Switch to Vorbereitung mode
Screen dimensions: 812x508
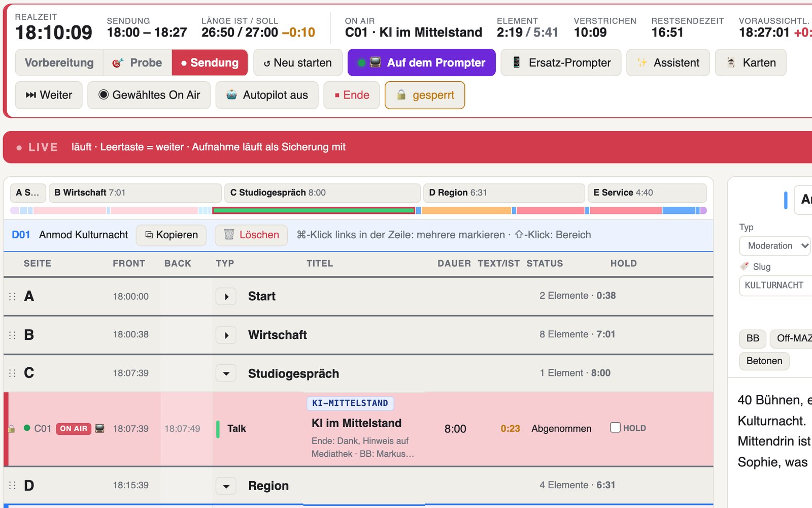pos(59,62)
